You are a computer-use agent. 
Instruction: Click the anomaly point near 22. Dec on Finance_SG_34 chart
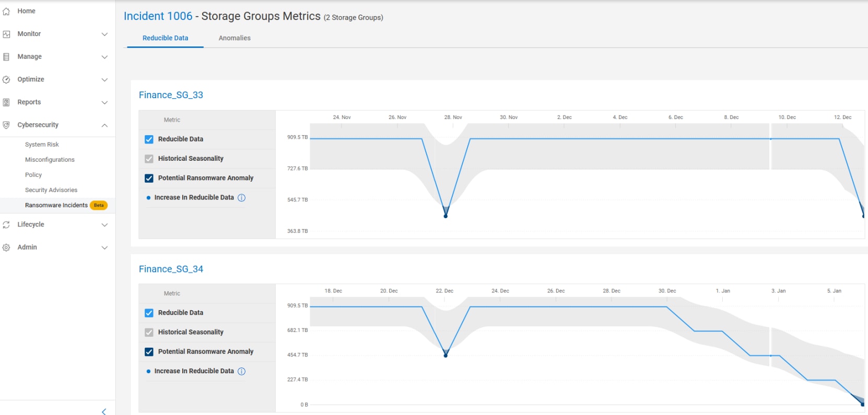click(445, 355)
